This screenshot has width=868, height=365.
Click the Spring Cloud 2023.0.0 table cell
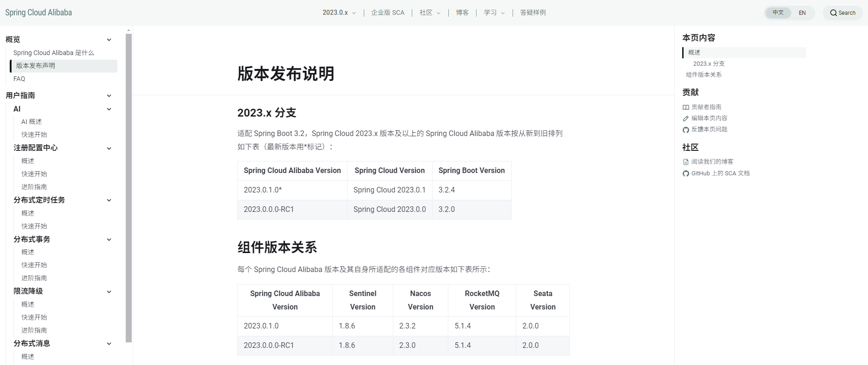tap(390, 210)
